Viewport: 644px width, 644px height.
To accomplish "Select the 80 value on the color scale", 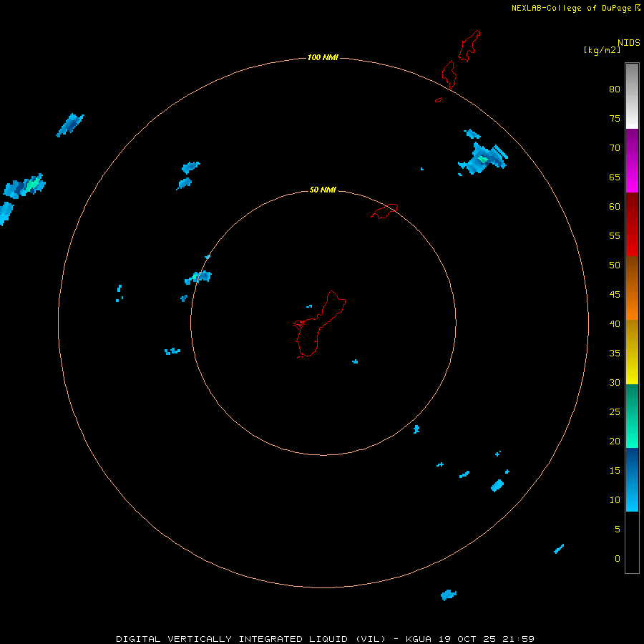I will 615,89.
